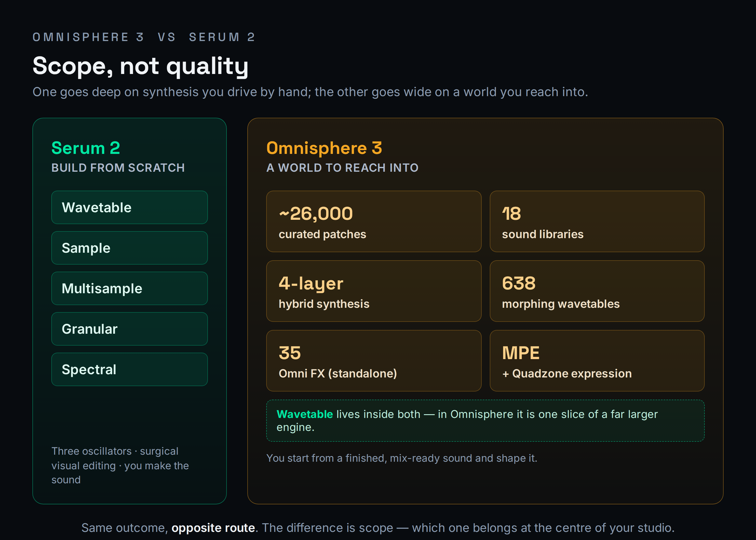The height and width of the screenshot is (540, 756).
Task: Select the Spectral chip
Action: pyautogui.click(x=130, y=369)
